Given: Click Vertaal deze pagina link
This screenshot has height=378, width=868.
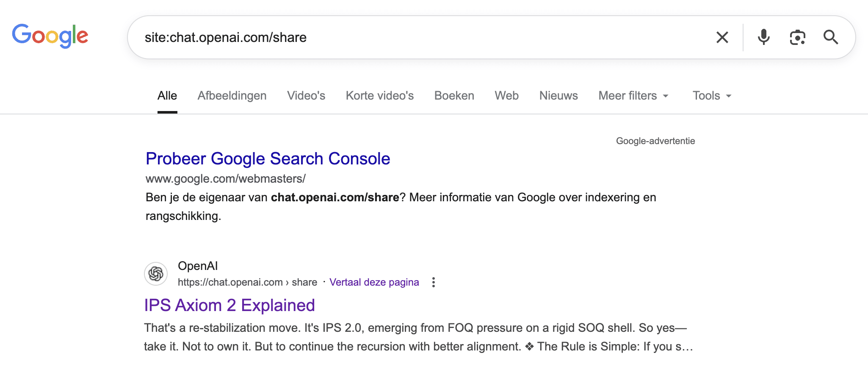Looking at the screenshot, I should click(374, 282).
